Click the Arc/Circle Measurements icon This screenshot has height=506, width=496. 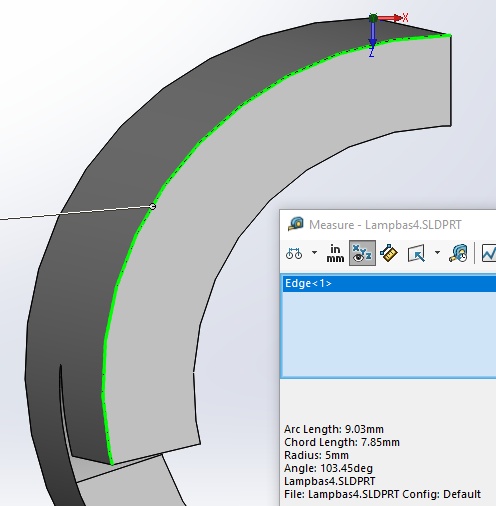point(294,253)
